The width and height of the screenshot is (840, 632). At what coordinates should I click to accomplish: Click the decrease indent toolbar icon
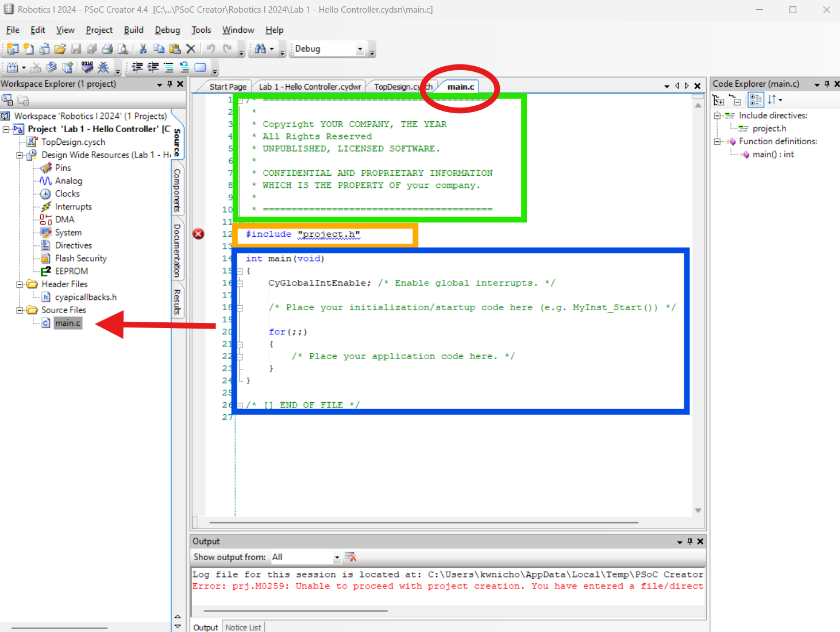[137, 67]
